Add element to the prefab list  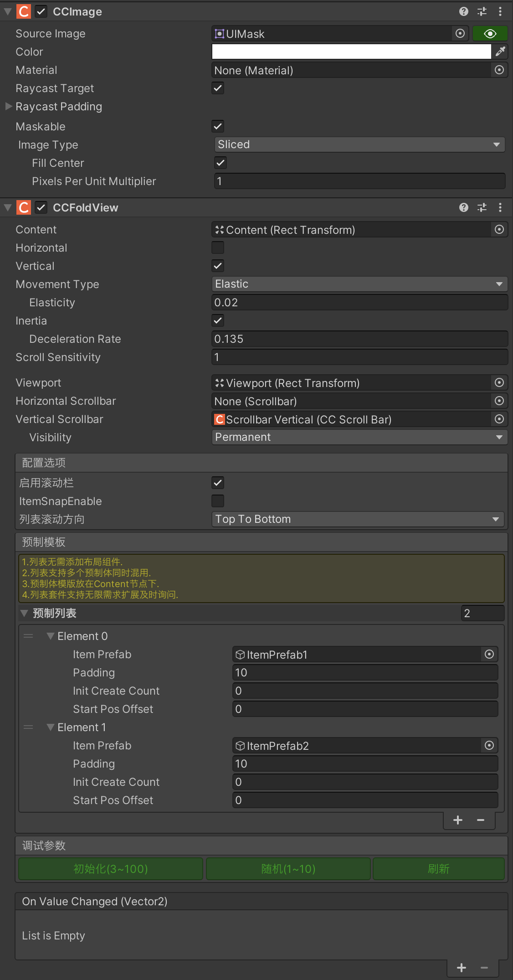click(458, 820)
